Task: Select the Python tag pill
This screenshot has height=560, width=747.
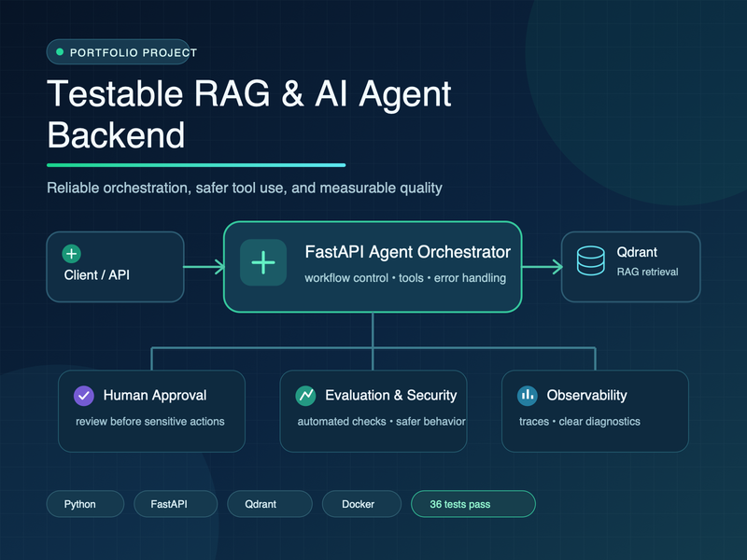Action: click(x=85, y=504)
